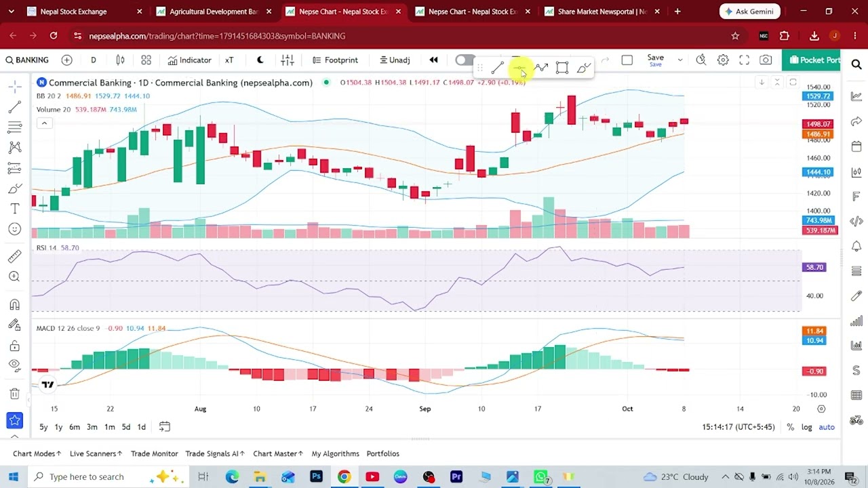Open the emoji icons tool

pos(14,229)
